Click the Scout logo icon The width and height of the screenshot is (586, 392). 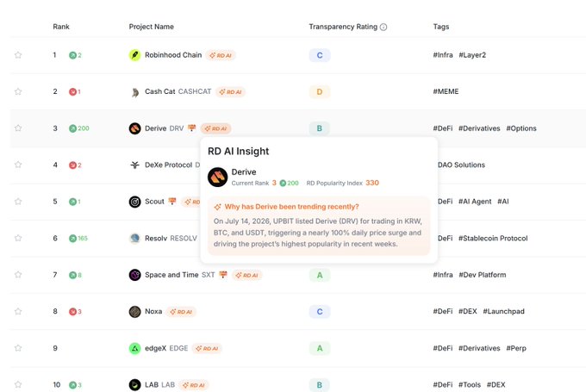(x=135, y=202)
